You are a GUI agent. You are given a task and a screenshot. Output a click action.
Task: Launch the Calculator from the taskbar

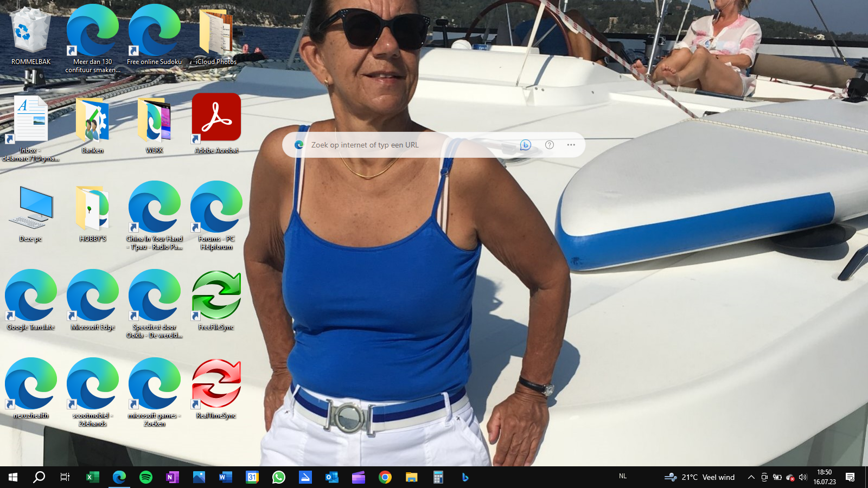point(438,477)
